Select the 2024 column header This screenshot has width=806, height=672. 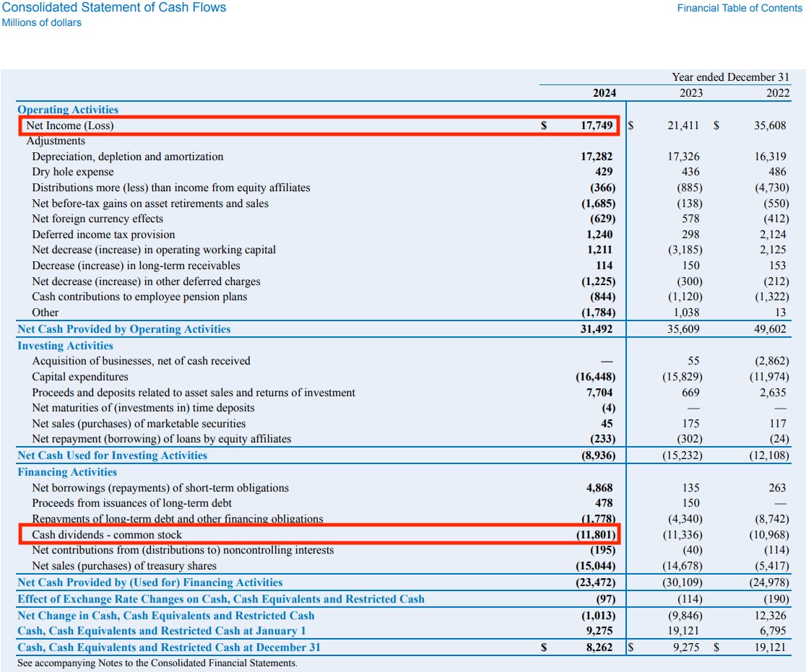604,93
